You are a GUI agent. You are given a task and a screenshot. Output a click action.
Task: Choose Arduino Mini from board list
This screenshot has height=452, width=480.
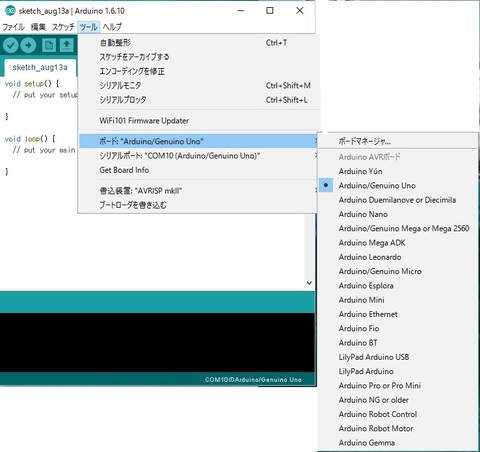point(398,300)
